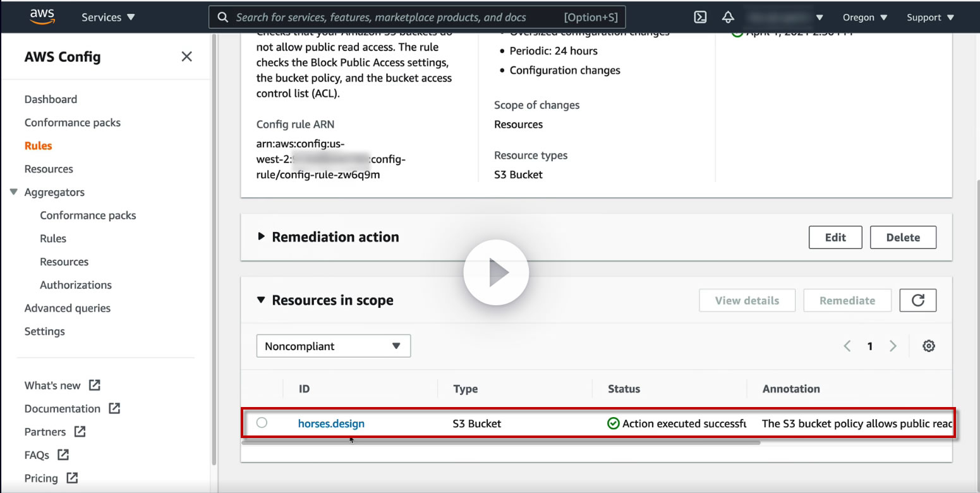980x493 pixels.
Task: Click the AWS logo home icon
Action: point(42,17)
